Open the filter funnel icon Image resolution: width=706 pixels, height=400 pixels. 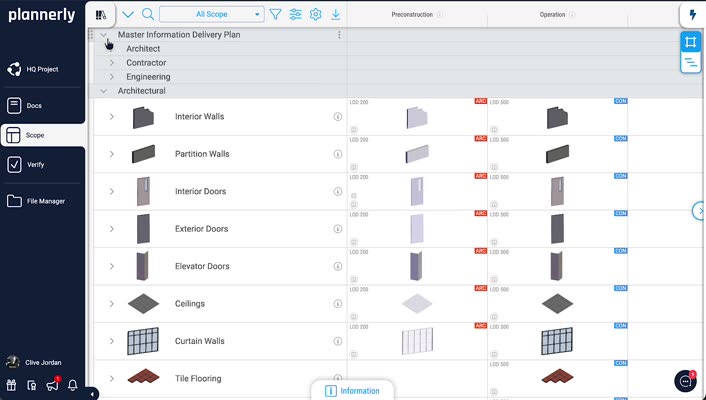275,14
